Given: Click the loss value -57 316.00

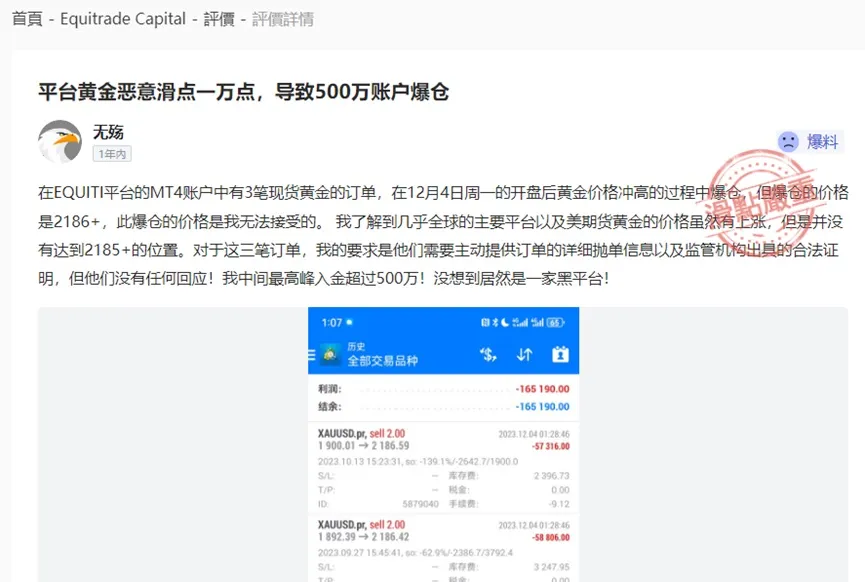Looking at the screenshot, I should click(551, 446).
